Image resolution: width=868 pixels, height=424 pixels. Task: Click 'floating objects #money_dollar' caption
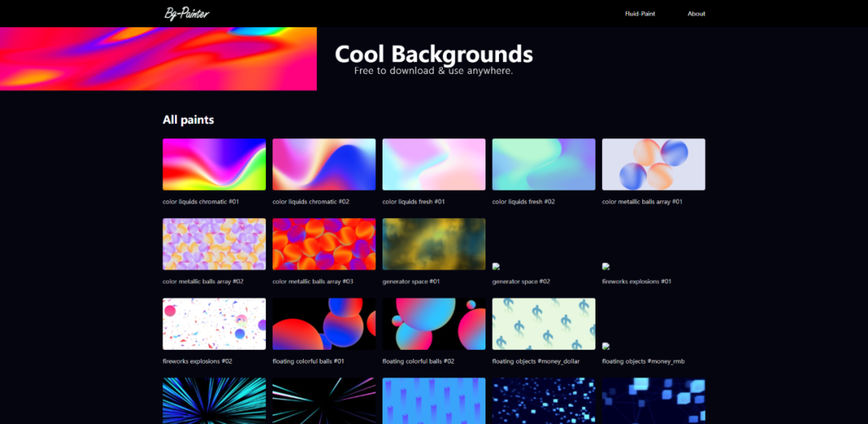point(536,361)
